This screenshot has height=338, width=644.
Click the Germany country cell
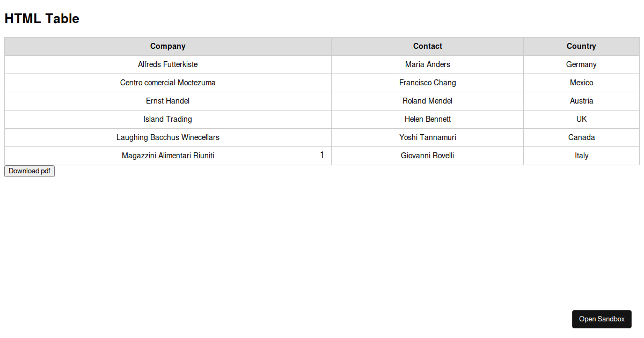(x=581, y=65)
